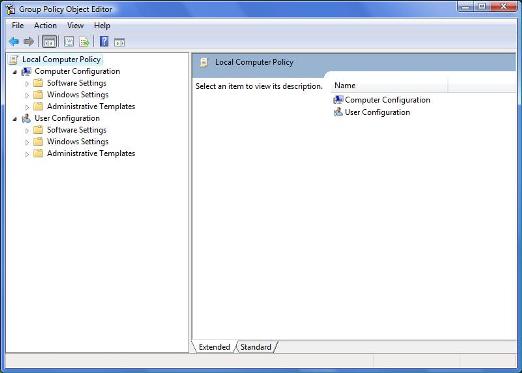Minimize the Group Policy Object Editor window

(x=466, y=6)
